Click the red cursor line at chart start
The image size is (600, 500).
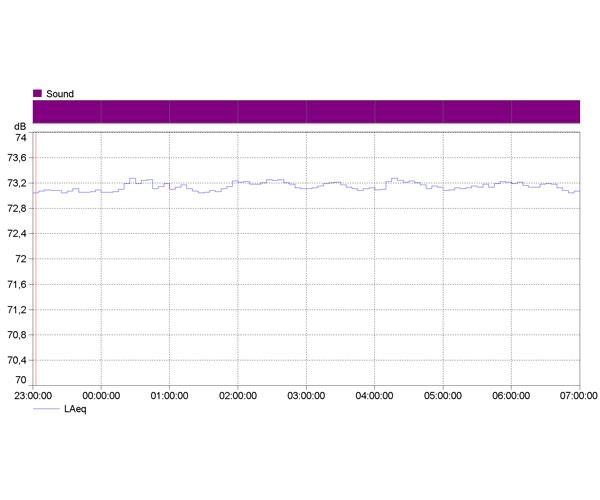(34, 260)
